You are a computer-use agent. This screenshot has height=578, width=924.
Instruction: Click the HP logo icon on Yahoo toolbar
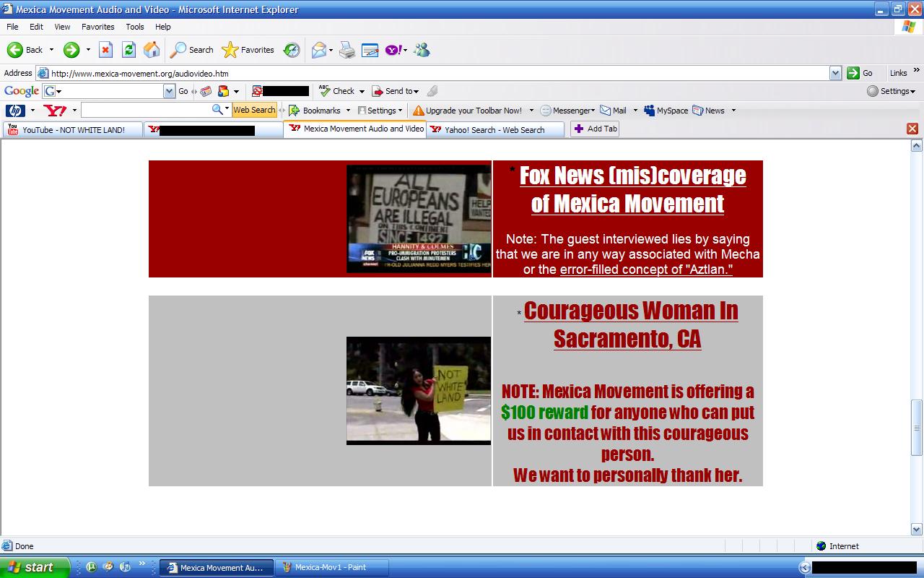[x=15, y=111]
